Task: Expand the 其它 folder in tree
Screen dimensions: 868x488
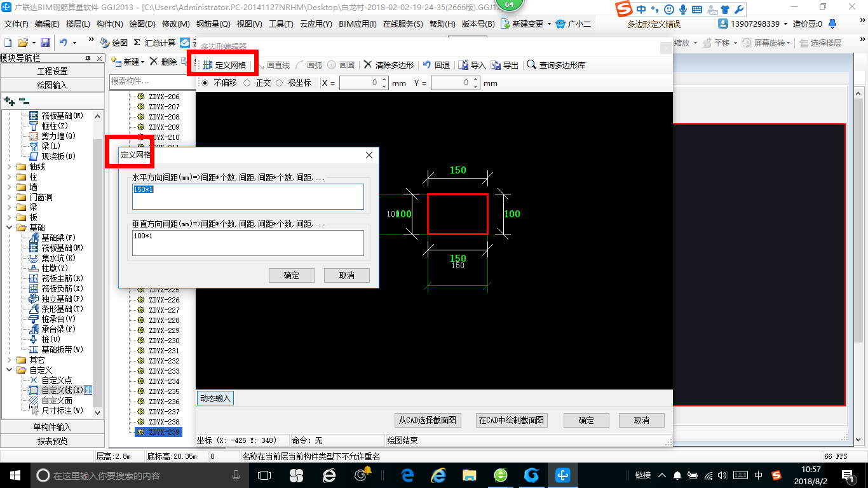Action: tap(9, 360)
